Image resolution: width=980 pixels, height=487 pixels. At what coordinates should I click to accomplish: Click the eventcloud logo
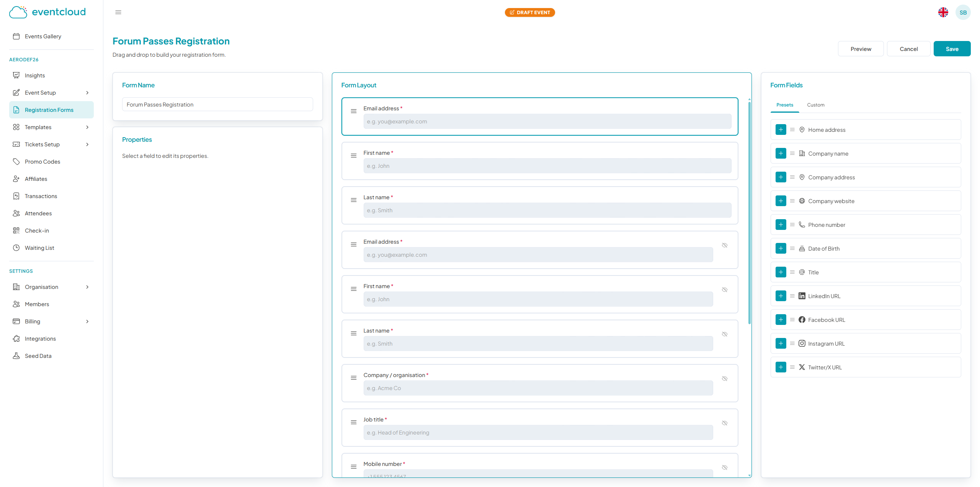pyautogui.click(x=47, y=12)
